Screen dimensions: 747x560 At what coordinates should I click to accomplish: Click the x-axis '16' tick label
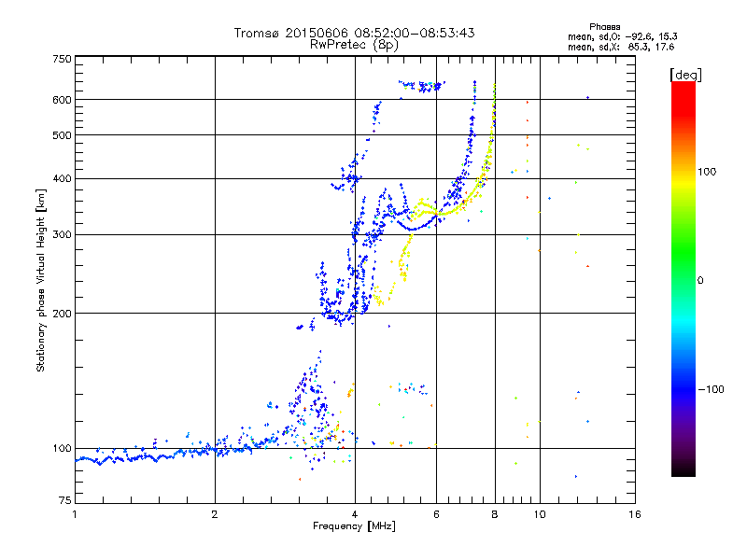(635, 514)
